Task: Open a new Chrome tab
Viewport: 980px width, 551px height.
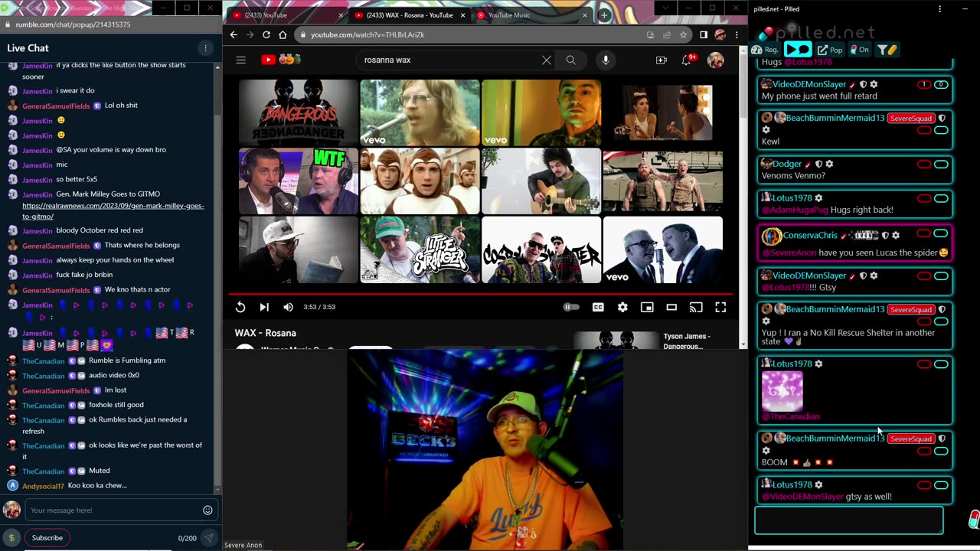Action: tap(604, 15)
